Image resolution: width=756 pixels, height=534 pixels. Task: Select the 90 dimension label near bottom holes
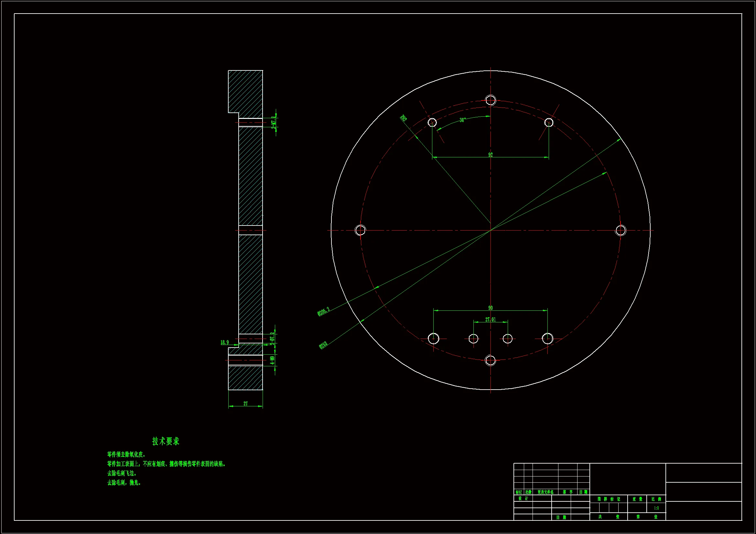click(490, 308)
